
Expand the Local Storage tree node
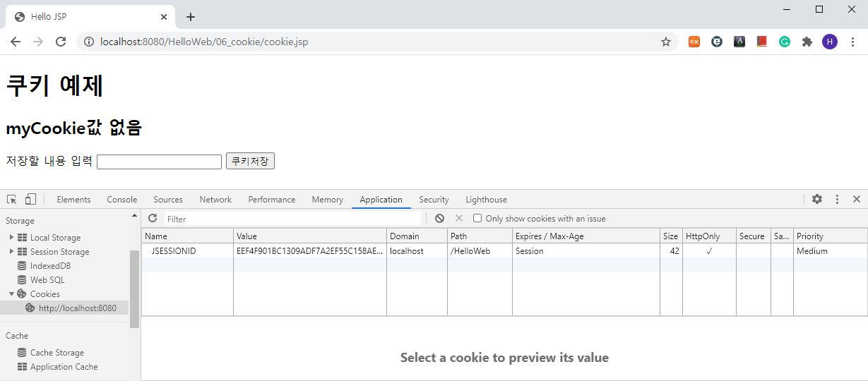(x=11, y=238)
